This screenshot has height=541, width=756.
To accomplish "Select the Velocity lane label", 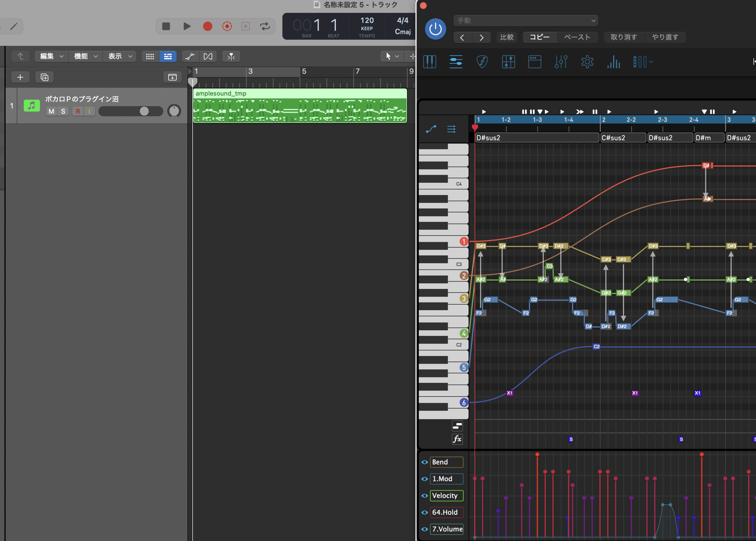I will point(447,495).
